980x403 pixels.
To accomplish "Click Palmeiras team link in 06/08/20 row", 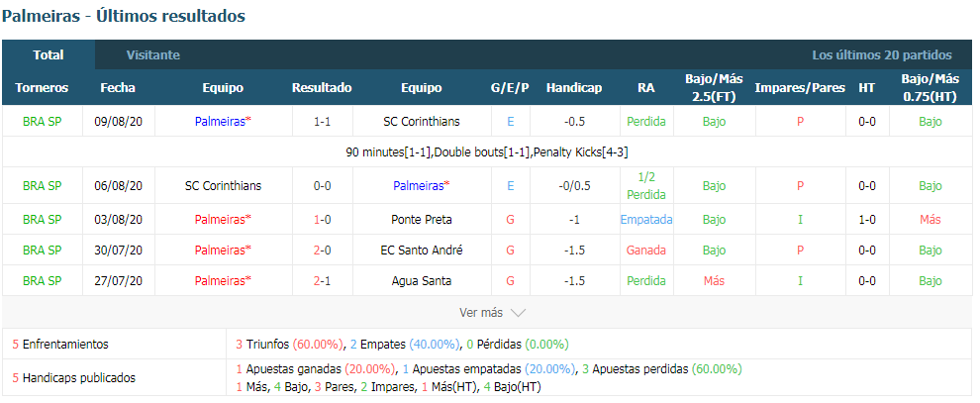I will [x=422, y=185].
